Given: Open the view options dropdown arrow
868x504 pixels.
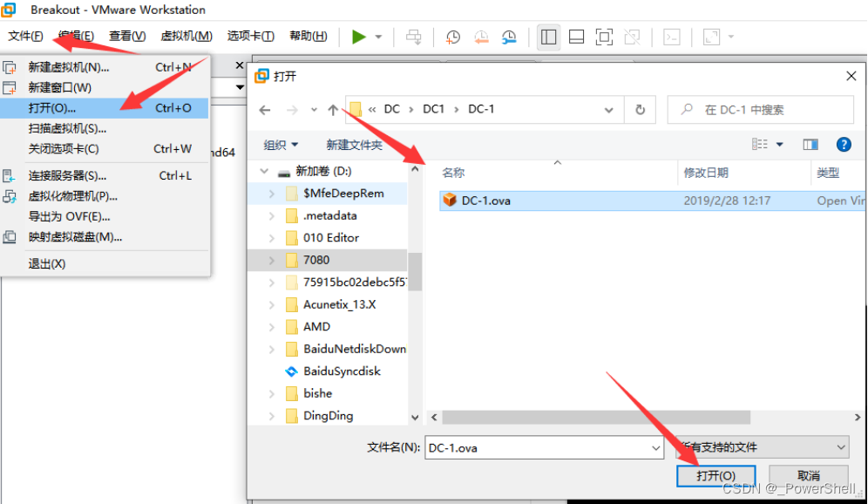Looking at the screenshot, I should coord(779,145).
